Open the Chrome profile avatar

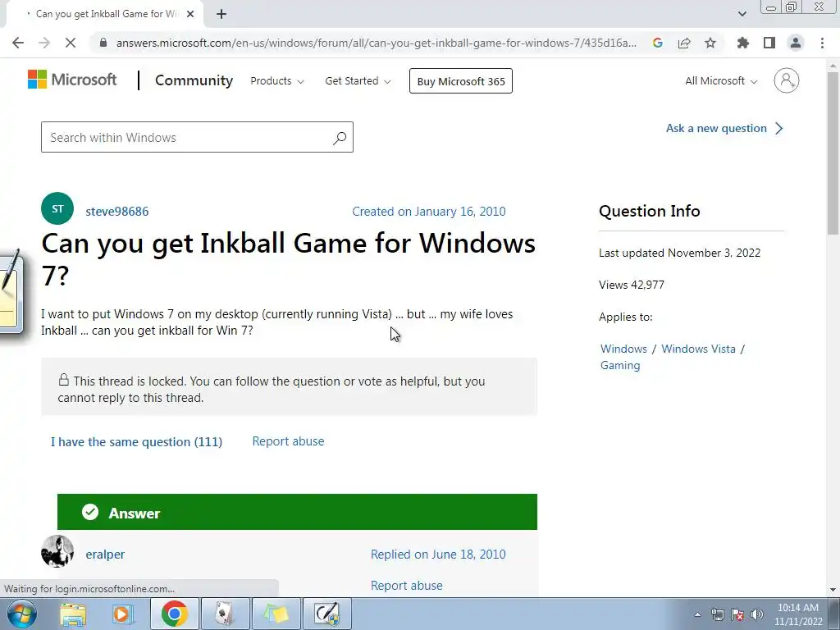click(796, 43)
